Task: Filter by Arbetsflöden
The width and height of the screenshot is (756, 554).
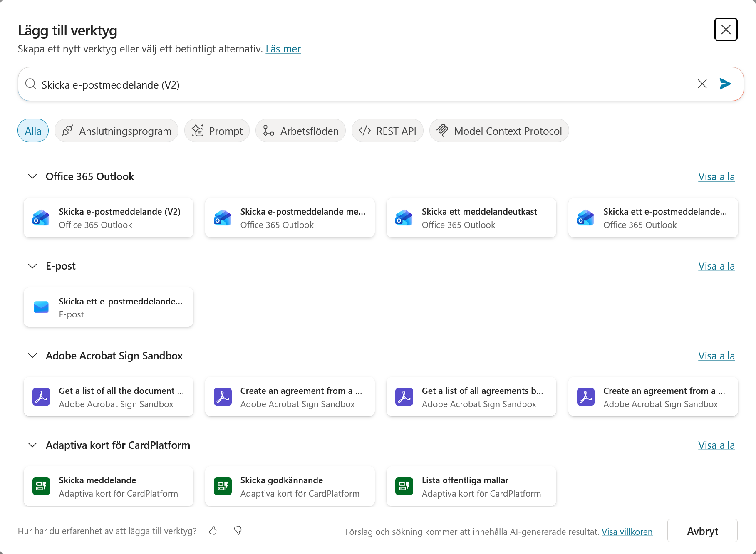Action: 300,131
